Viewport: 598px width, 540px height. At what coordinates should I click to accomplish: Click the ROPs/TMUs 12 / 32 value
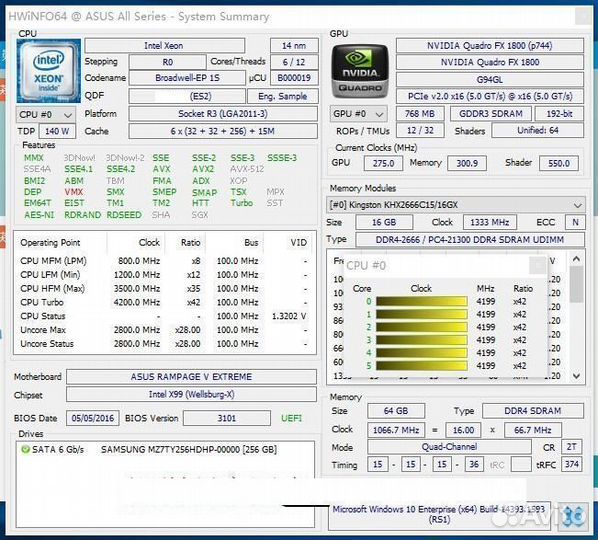click(420, 130)
